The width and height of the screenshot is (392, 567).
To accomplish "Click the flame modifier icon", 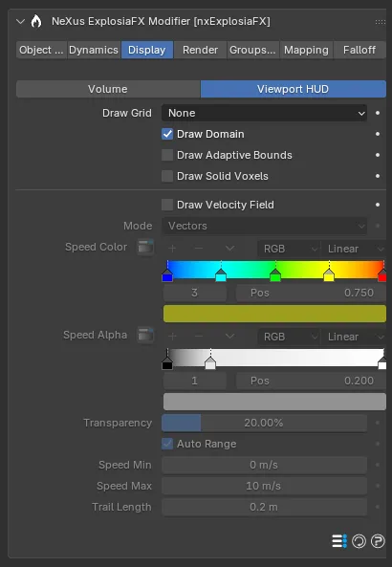I will (x=36, y=21).
